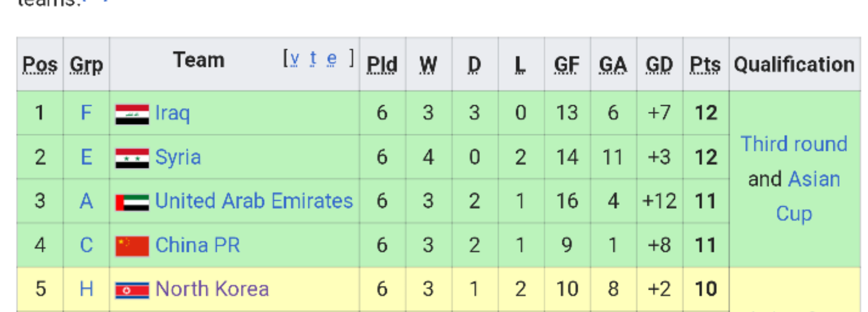
Task: Open Group H link in North Korea row
Action: coord(86,290)
